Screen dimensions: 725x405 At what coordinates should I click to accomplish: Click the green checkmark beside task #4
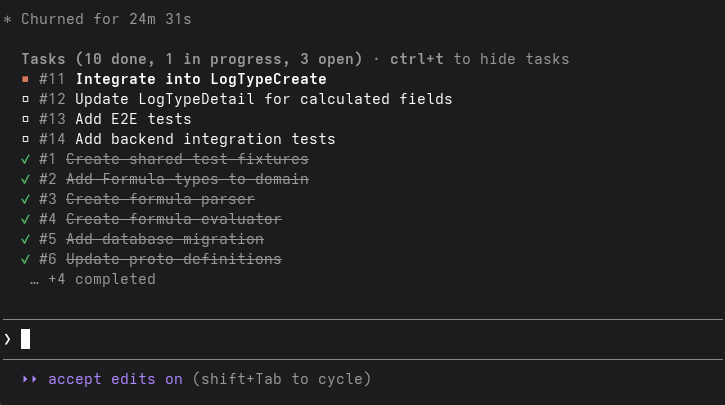pyautogui.click(x=25, y=219)
